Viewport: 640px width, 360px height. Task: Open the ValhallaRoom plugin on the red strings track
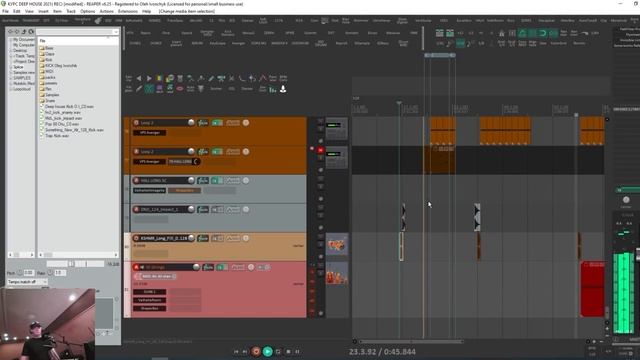coord(149,300)
